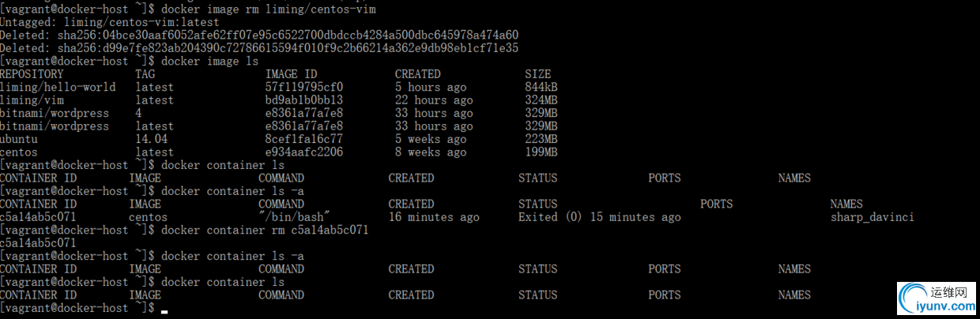Click the 'Exited (0) 15 minutes ago' status

click(599, 216)
